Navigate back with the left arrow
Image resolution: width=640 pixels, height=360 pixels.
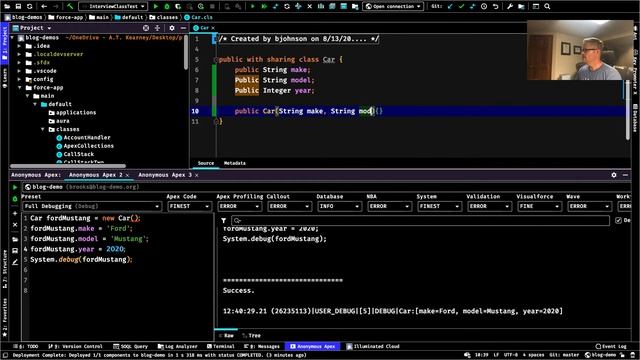point(44,7)
